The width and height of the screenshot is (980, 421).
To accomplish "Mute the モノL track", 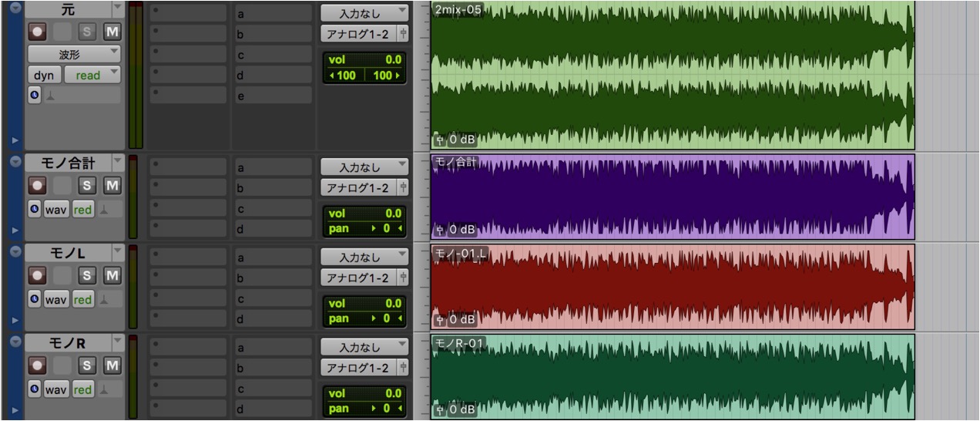I will click(x=112, y=275).
